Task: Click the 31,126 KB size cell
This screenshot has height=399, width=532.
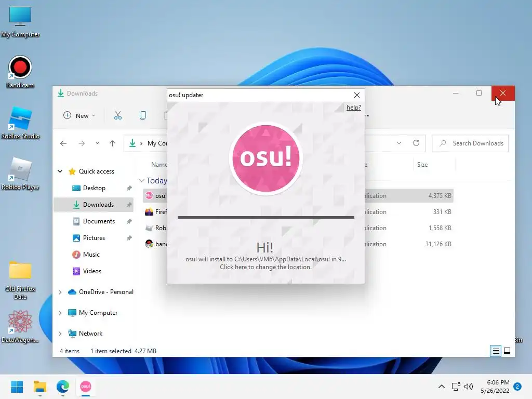Action: pos(438,244)
